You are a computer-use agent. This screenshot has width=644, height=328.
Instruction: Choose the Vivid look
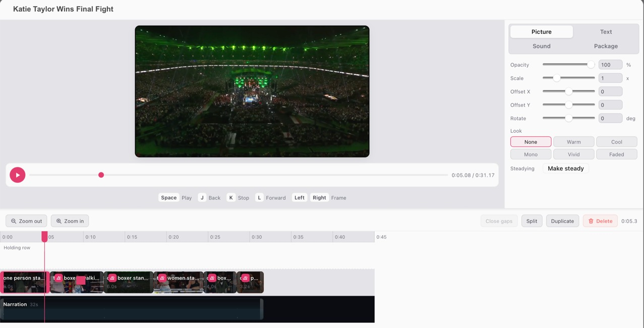tap(573, 154)
